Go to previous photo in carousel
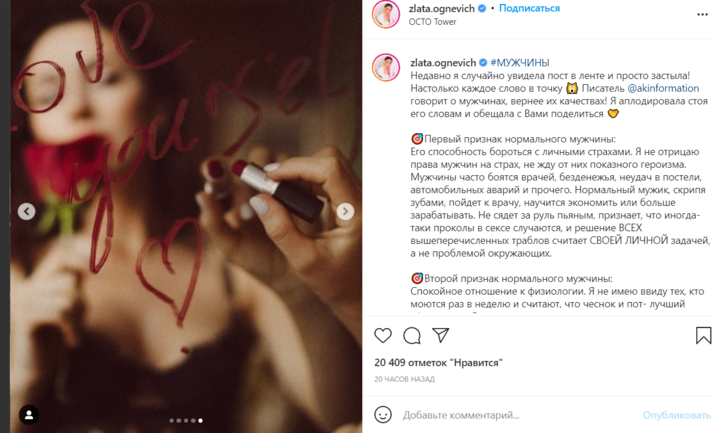Image resolution: width=713 pixels, height=433 pixels. [x=26, y=211]
